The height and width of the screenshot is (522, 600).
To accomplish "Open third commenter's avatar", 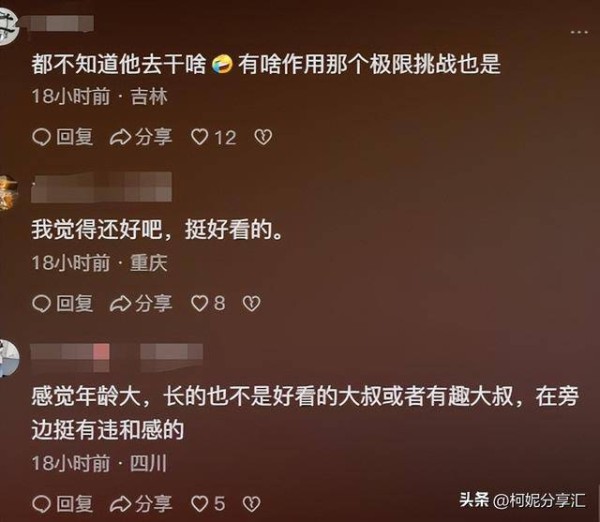I will (9, 357).
